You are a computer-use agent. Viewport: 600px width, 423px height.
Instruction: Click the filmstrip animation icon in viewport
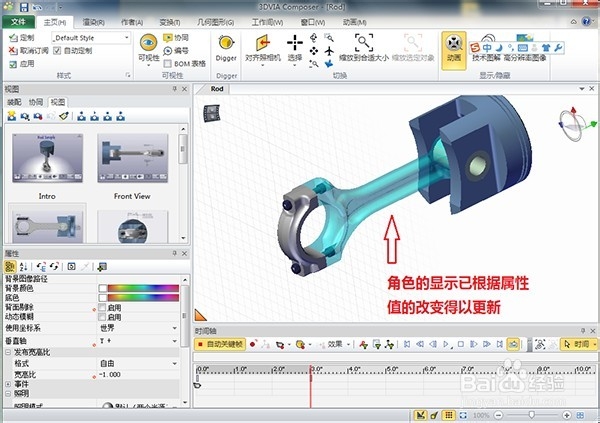211,113
